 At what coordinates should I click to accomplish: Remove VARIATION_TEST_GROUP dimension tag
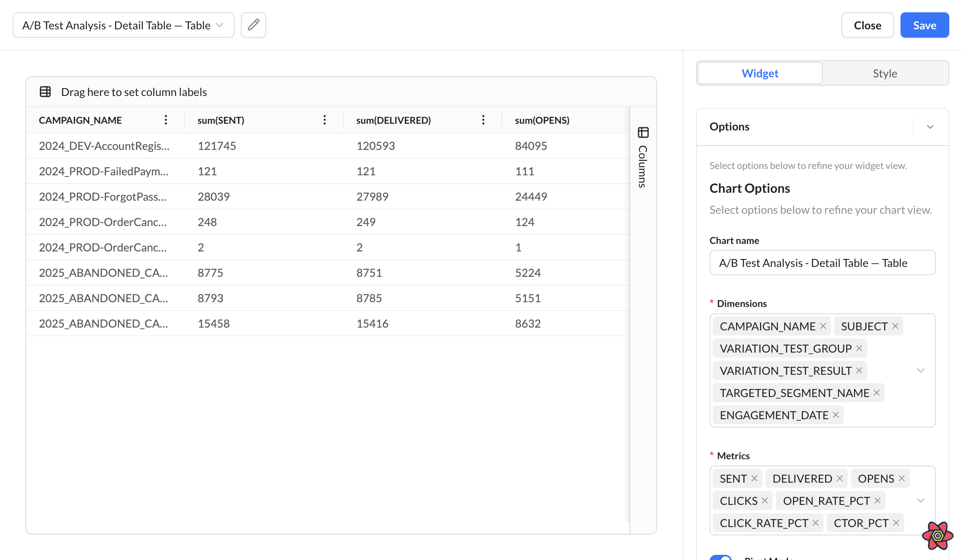click(859, 348)
